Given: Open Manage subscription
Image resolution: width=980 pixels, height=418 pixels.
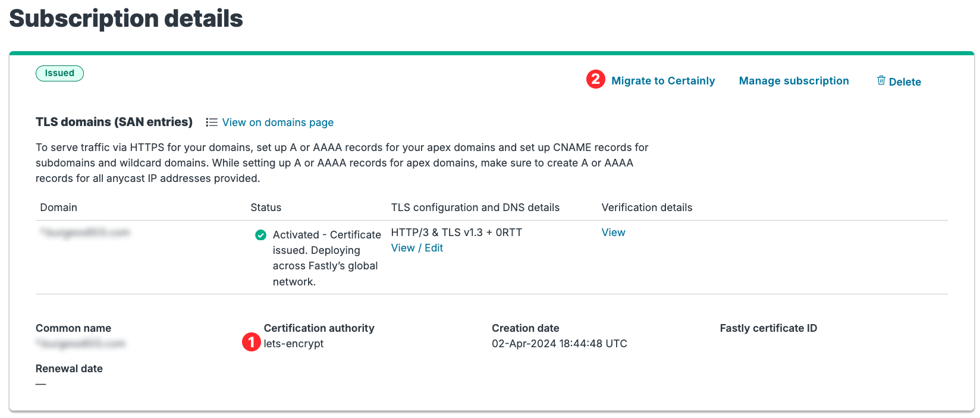Looking at the screenshot, I should [794, 80].
